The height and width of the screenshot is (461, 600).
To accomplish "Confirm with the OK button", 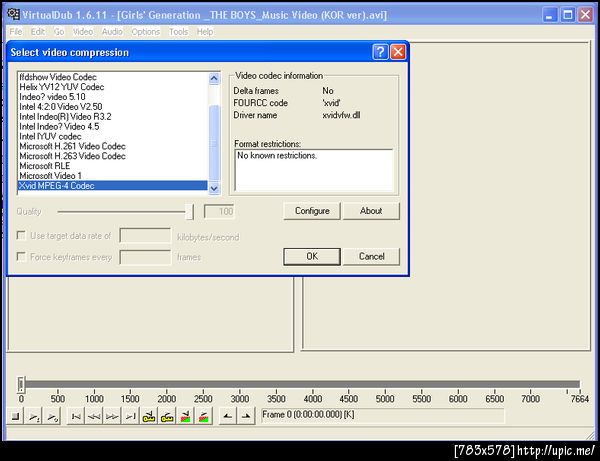I will [312, 256].
